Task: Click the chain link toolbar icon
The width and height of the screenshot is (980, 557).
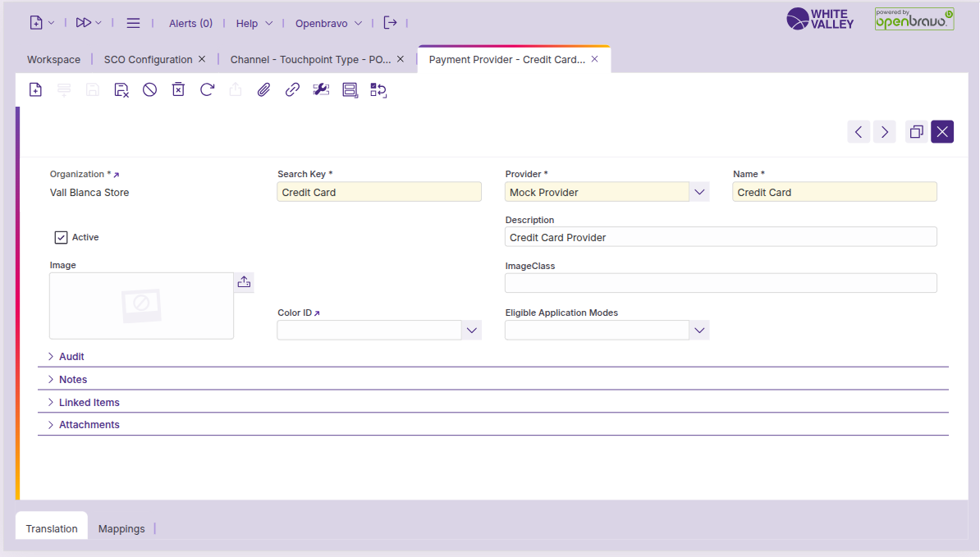Action: [292, 90]
